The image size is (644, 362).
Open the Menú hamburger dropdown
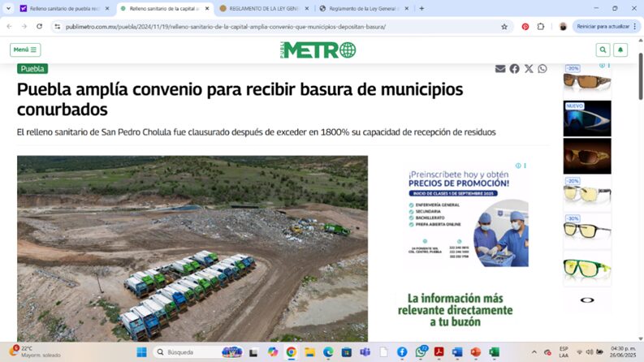pyautogui.click(x=25, y=50)
